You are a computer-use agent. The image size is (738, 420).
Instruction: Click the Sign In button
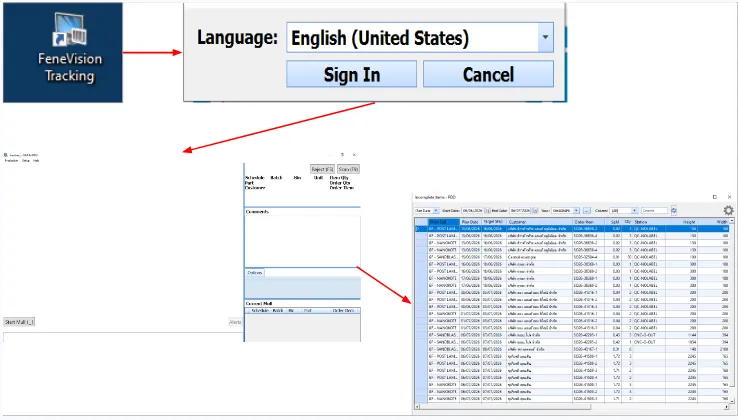351,74
